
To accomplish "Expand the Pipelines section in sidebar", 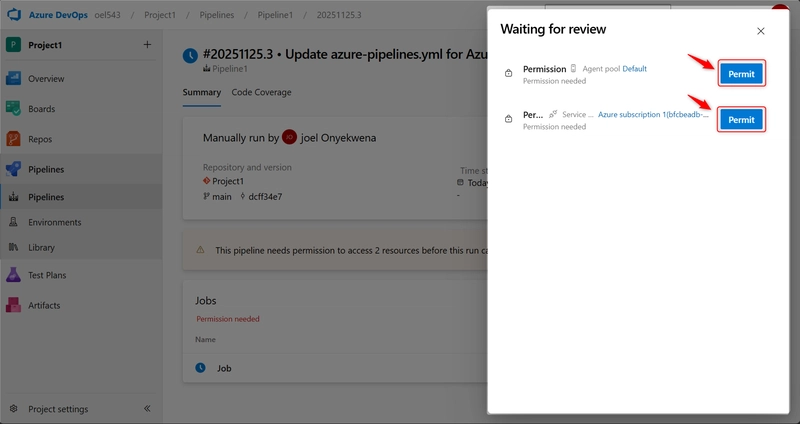I will point(46,170).
